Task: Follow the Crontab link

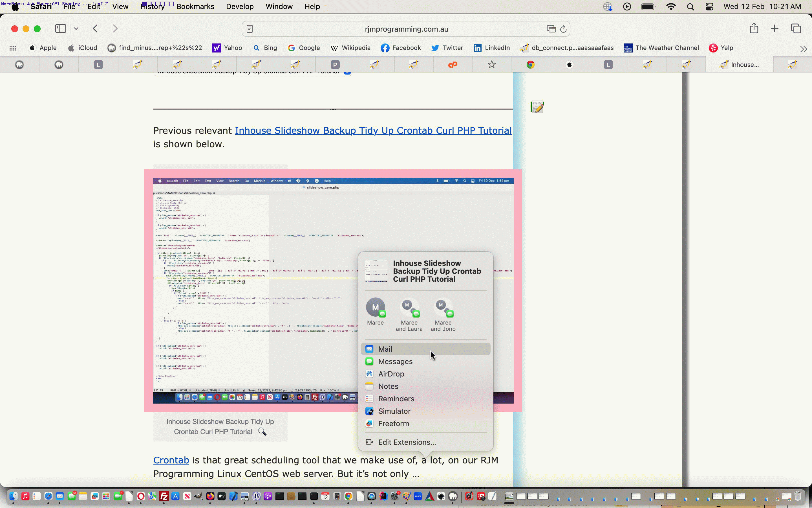Action: pyautogui.click(x=171, y=460)
